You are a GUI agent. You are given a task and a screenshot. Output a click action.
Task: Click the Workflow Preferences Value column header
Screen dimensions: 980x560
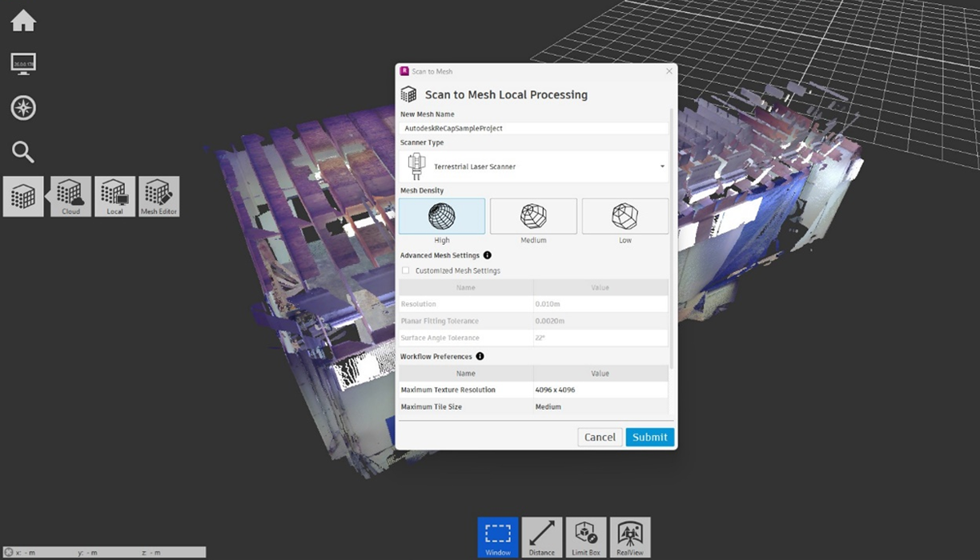click(600, 373)
